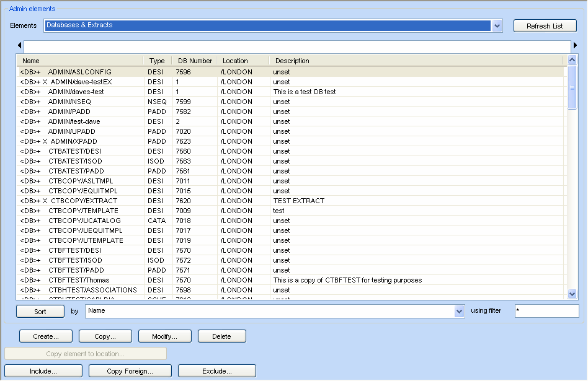Image resolution: width=588 pixels, height=381 pixels.
Task: Select the CTBHTEST/ASSOCIATIONS row
Action: 291,291
